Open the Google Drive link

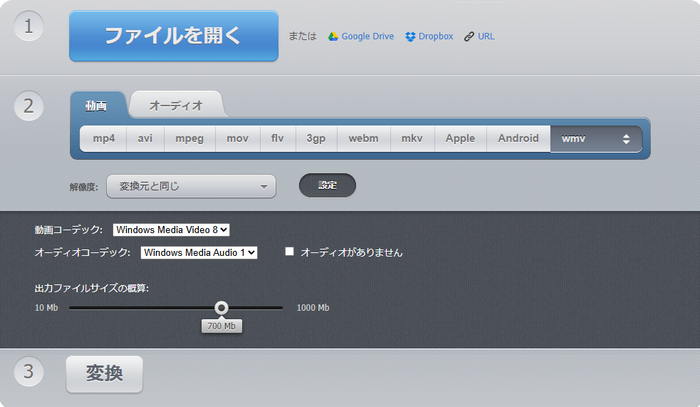(x=367, y=36)
